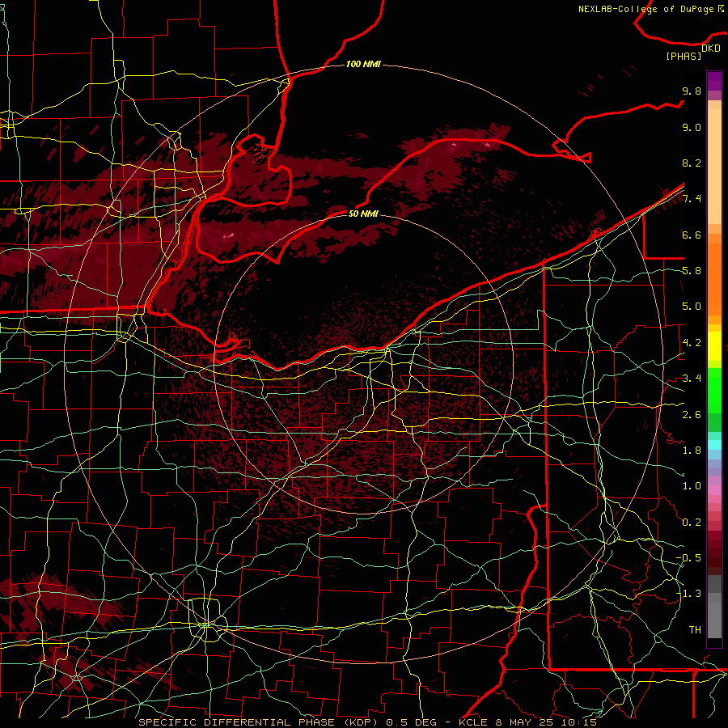Click the purple swatch at the legend top

(714, 81)
